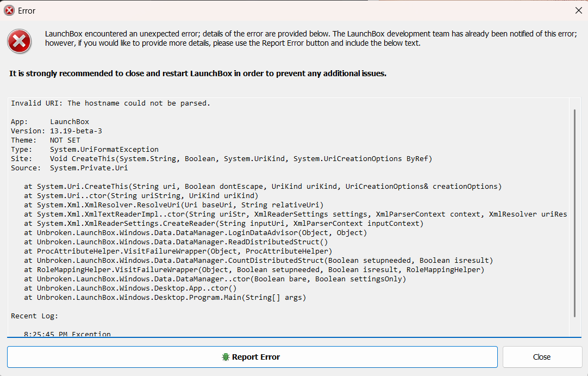Close the Error dialog with X

click(578, 10)
